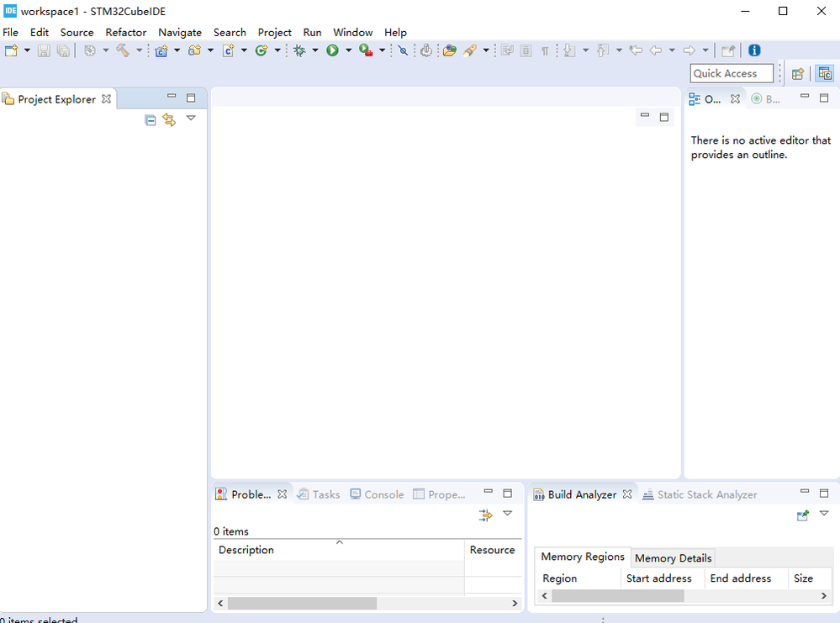The width and height of the screenshot is (840, 623).
Task: Click the Save All toolbar icon
Action: pyautogui.click(x=63, y=50)
